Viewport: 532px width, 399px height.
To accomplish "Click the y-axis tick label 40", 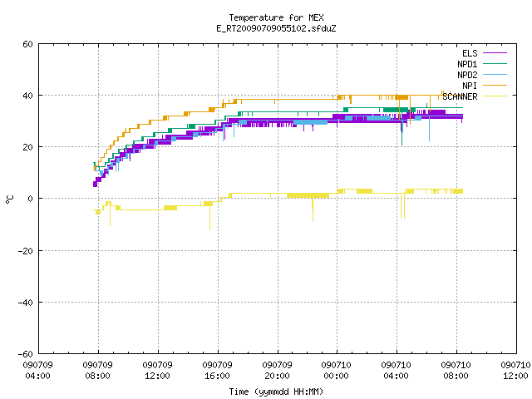I will [x=27, y=96].
